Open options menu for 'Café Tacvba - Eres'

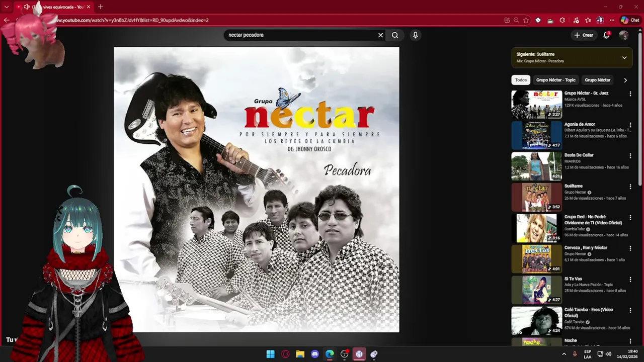coord(630,310)
